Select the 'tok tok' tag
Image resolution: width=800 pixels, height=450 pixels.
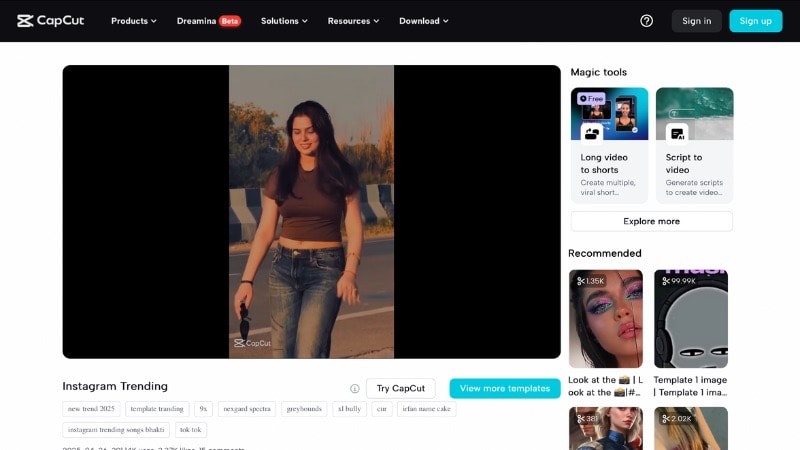point(190,430)
